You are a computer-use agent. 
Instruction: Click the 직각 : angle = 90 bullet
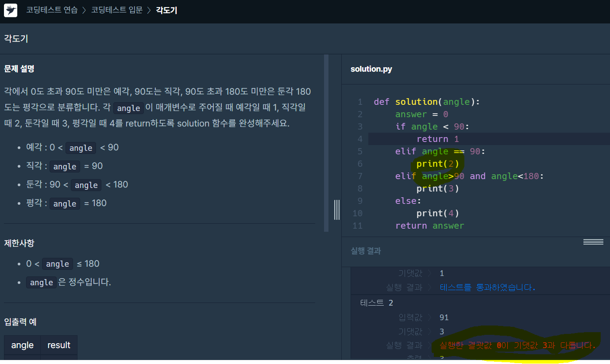[x=64, y=166]
